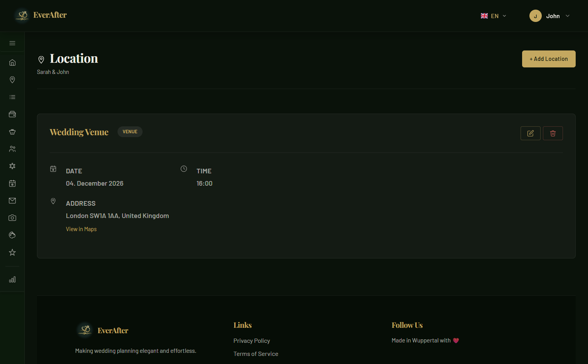Open the Privacy Policy footer link

click(x=252, y=341)
